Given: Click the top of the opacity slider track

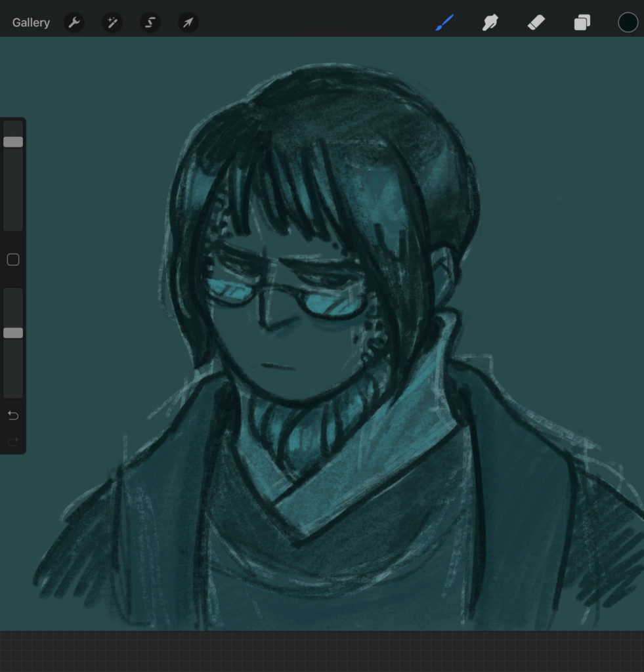Looking at the screenshot, I should (13, 297).
